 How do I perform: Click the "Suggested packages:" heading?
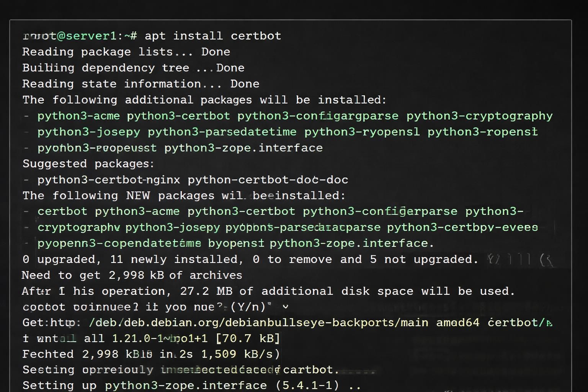click(x=88, y=164)
